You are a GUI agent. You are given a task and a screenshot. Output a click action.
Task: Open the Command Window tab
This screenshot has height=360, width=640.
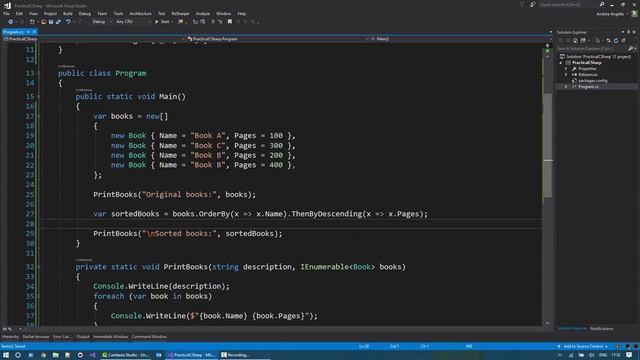click(149, 337)
